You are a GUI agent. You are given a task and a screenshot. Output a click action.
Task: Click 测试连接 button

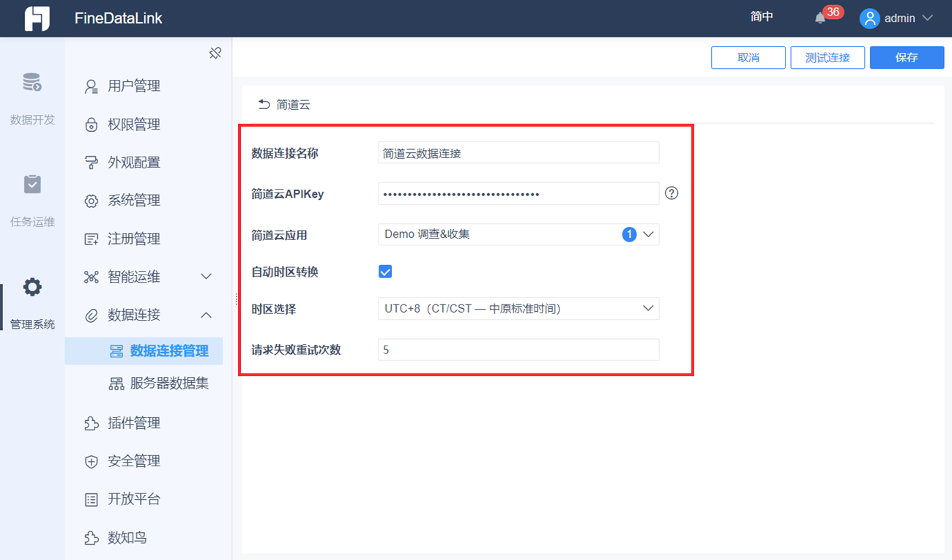coord(828,58)
